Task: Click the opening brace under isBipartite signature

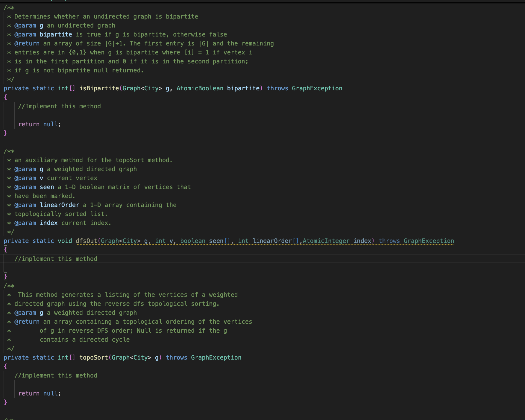Action: pyautogui.click(x=5, y=97)
